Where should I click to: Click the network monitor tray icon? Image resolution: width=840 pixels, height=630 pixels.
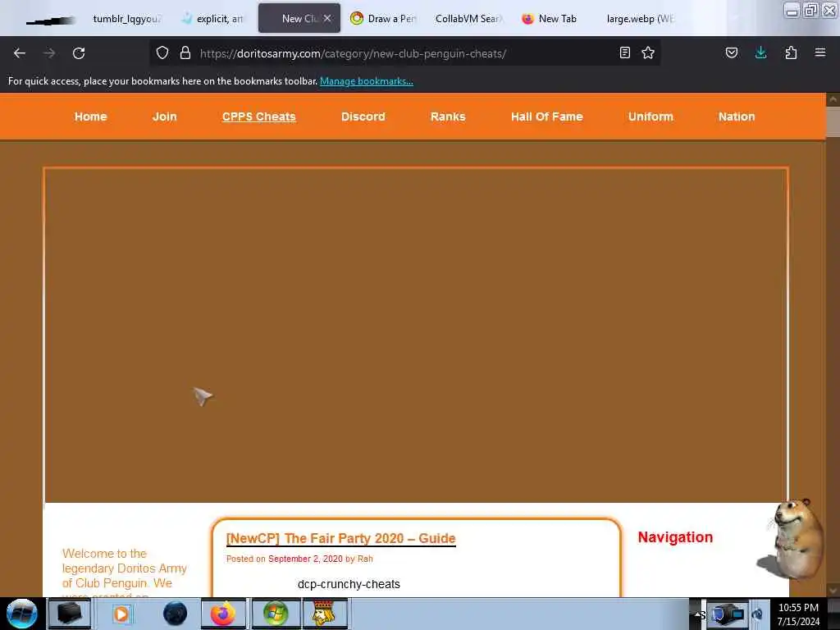pyautogui.click(x=728, y=614)
